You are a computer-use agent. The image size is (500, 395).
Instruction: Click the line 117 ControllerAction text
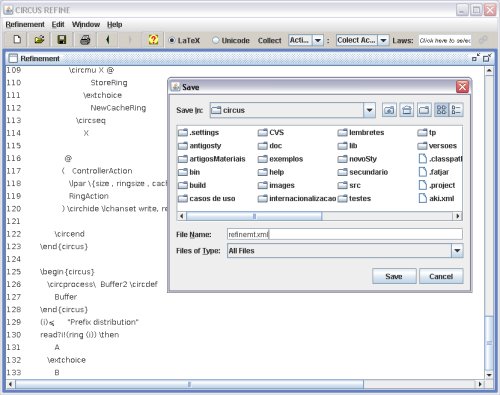tap(102, 171)
